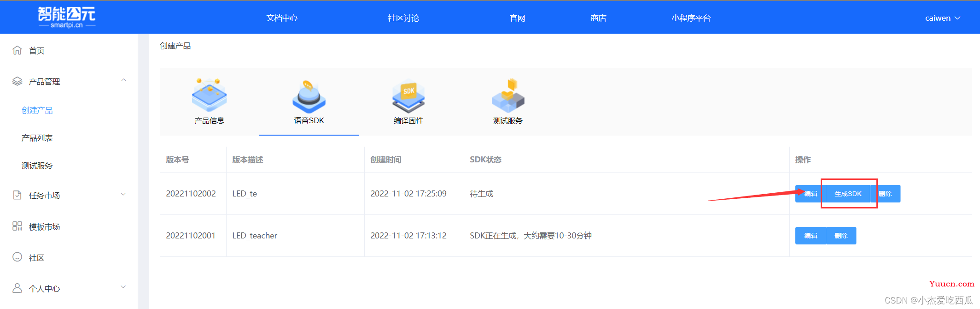980x309 pixels.
Task: Click the 版本描述 column header
Action: click(x=248, y=160)
